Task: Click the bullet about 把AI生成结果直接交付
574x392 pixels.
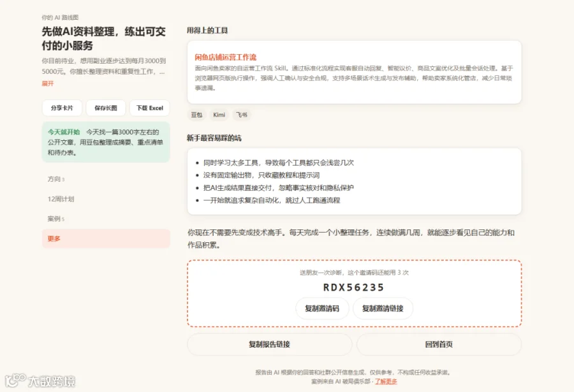Action: pyautogui.click(x=279, y=187)
